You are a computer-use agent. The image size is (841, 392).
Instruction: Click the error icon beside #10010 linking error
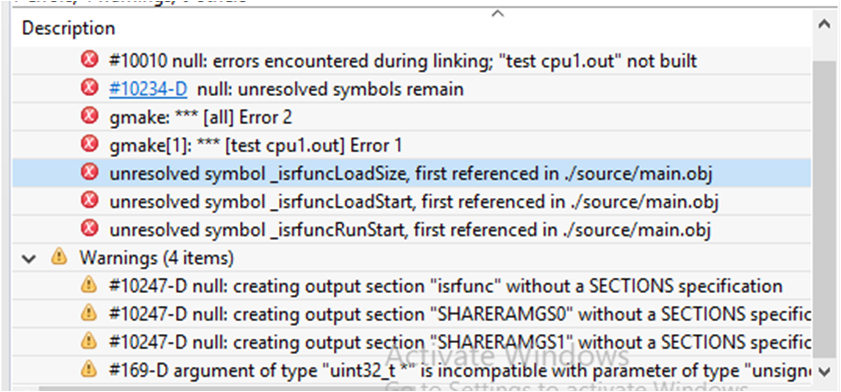tap(89, 60)
